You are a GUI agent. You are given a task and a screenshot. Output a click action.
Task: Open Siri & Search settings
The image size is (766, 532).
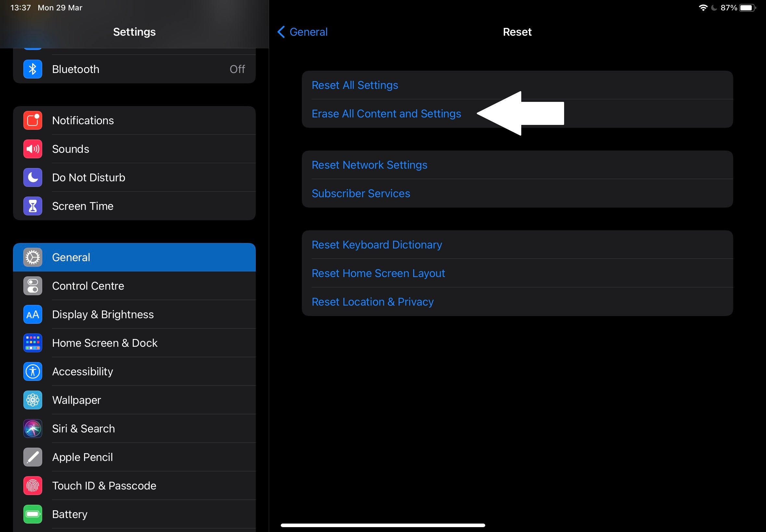(x=134, y=429)
